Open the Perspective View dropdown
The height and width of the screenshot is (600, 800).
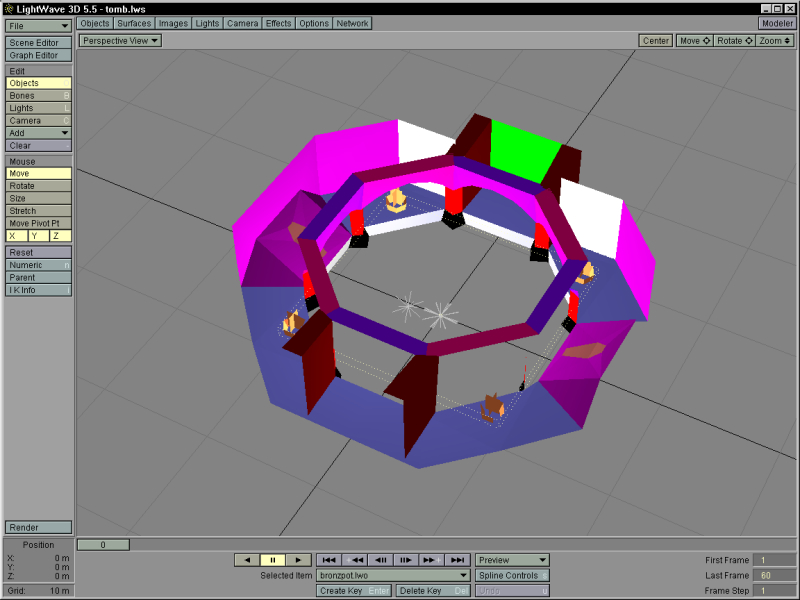tap(120, 41)
